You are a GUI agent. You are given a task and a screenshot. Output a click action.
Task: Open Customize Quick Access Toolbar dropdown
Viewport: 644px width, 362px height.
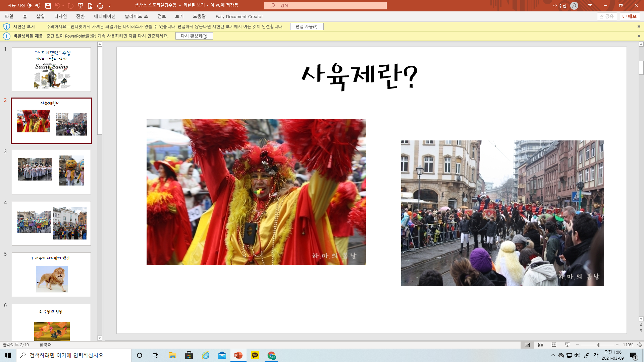coord(110,6)
